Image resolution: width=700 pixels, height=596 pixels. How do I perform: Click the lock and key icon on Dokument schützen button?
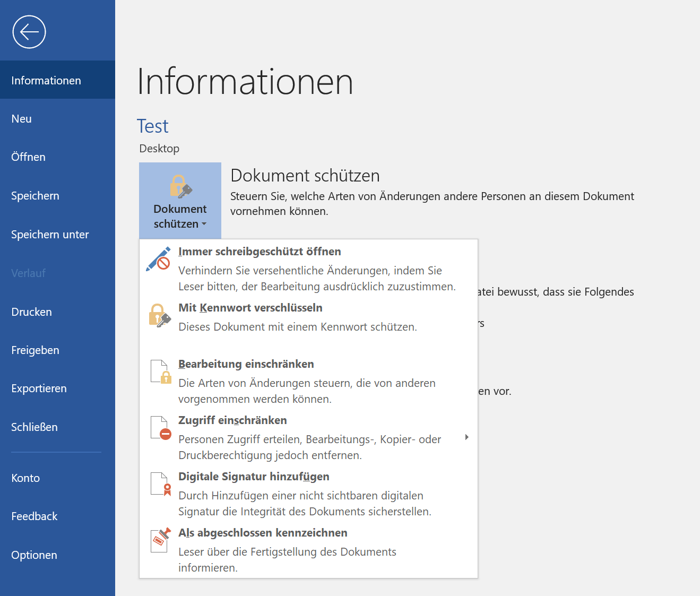click(180, 186)
